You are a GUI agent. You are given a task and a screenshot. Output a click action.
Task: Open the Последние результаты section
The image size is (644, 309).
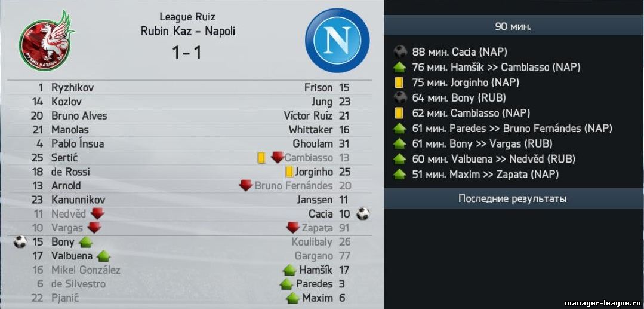tap(513, 199)
